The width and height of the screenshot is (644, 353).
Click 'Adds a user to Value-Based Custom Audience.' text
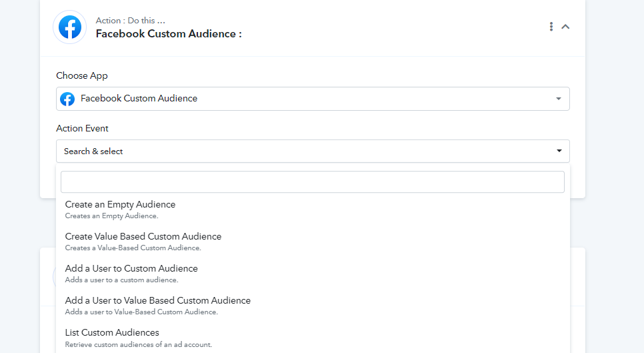pos(141,312)
